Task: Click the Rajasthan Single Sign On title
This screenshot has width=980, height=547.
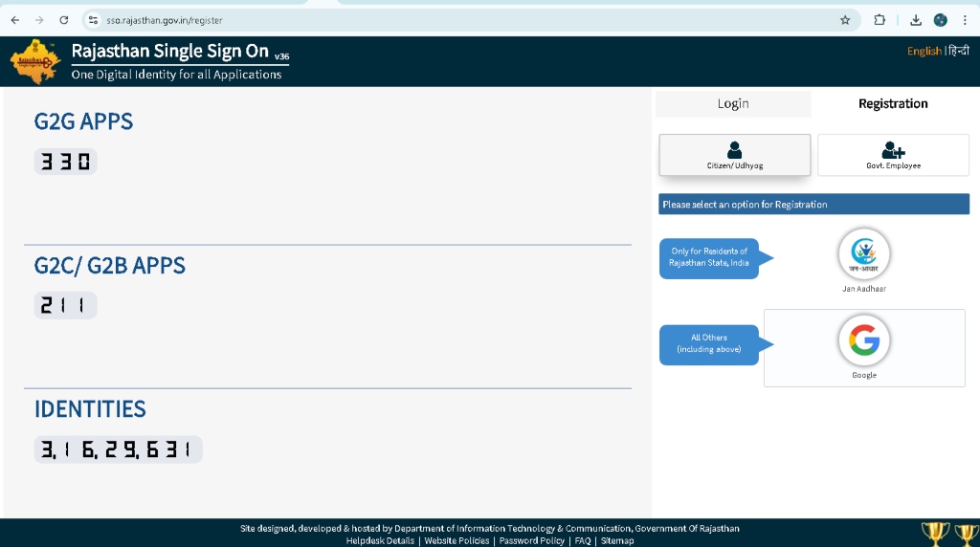Action: tap(170, 51)
